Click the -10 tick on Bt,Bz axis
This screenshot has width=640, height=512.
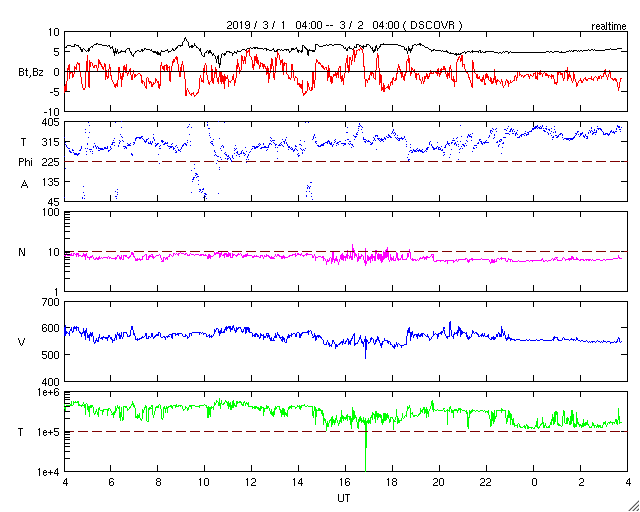52,112
